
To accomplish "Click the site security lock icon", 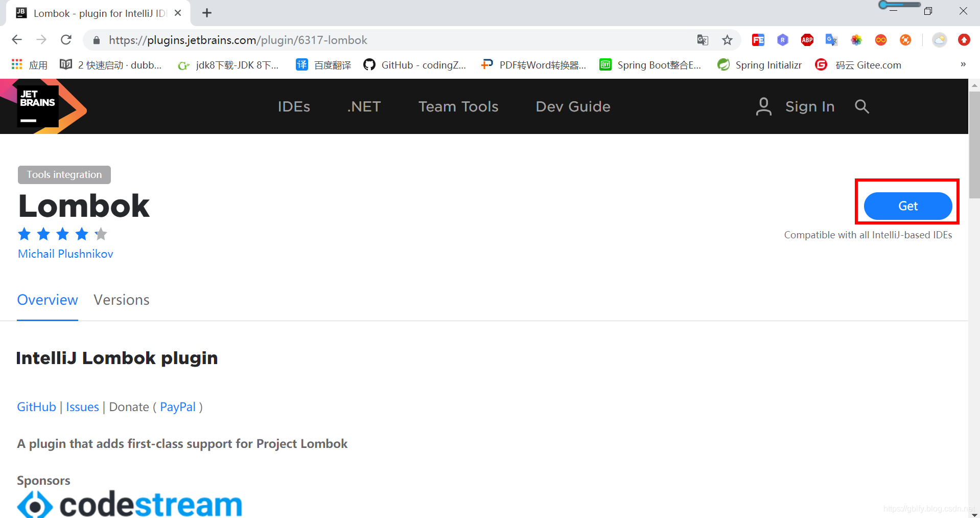I will click(97, 40).
